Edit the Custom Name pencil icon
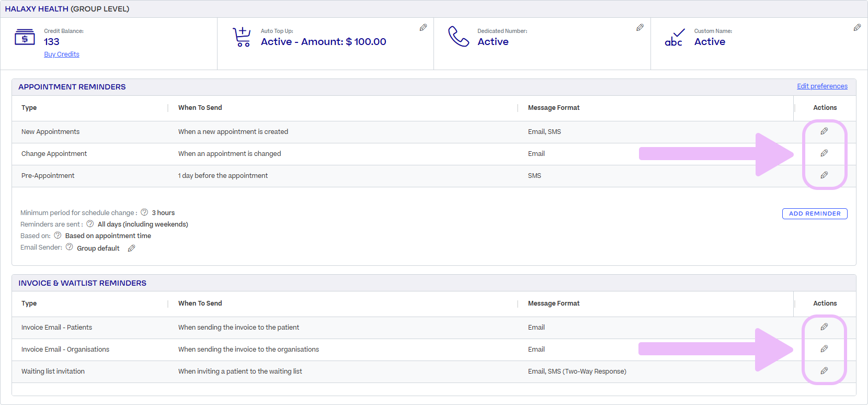Image resolution: width=868 pixels, height=405 pixels. (857, 28)
